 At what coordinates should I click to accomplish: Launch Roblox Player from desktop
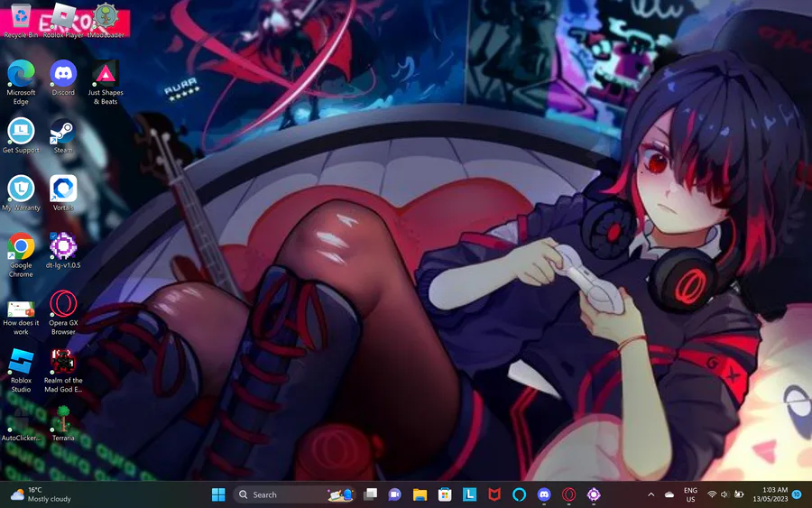(x=63, y=21)
